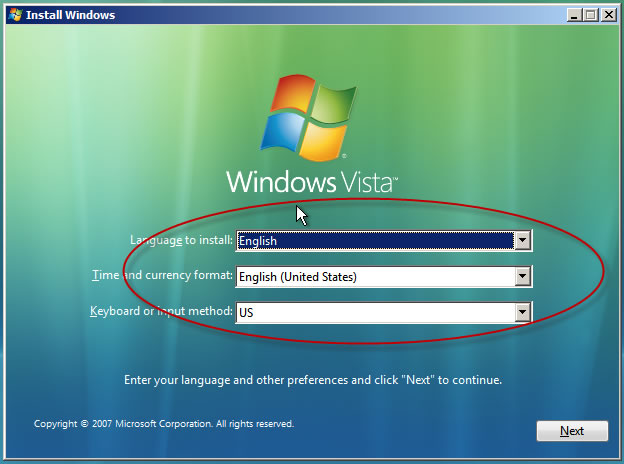Click the Time and currency format label
Image resolution: width=624 pixels, height=464 pixels.
click(162, 275)
